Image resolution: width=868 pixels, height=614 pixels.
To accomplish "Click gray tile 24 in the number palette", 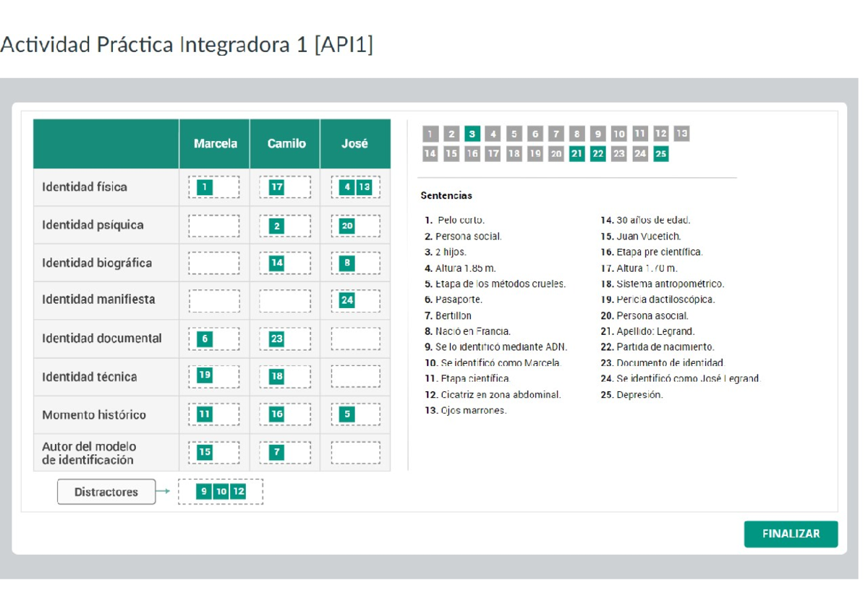I will click(639, 153).
